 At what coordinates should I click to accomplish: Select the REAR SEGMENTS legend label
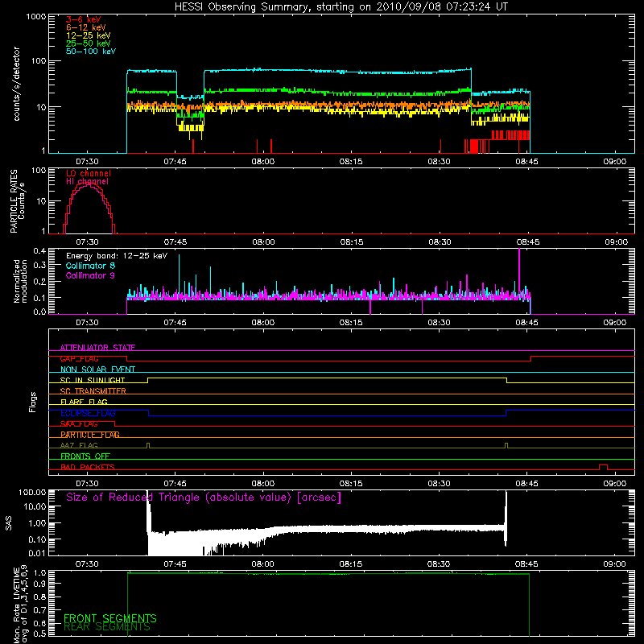(107, 627)
